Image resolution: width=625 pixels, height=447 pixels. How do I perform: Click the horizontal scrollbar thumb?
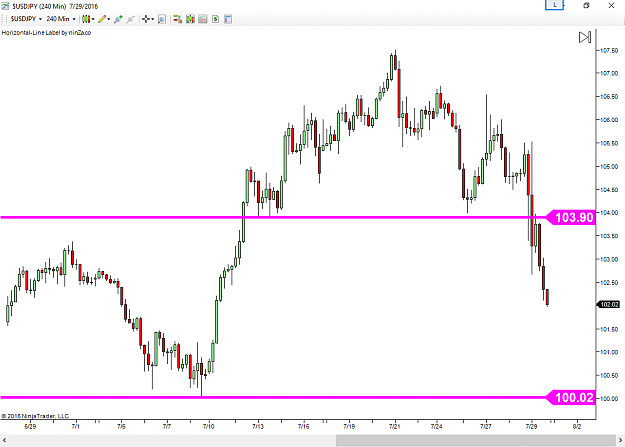[476, 441]
